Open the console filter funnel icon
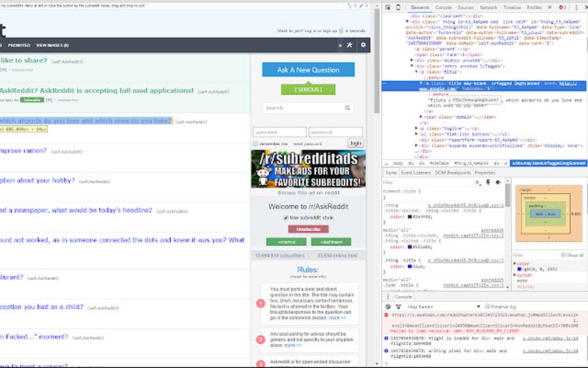Viewport: 588px width, 368px height. coord(398,306)
